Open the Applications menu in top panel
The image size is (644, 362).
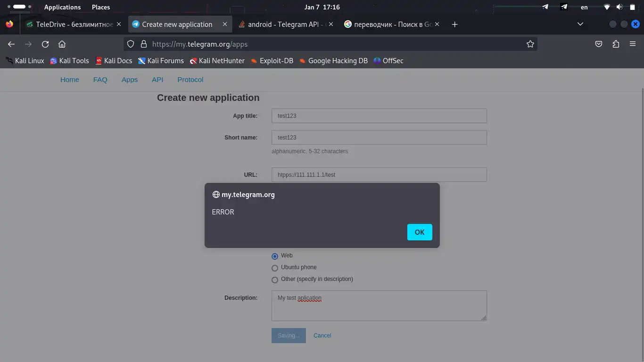62,7
